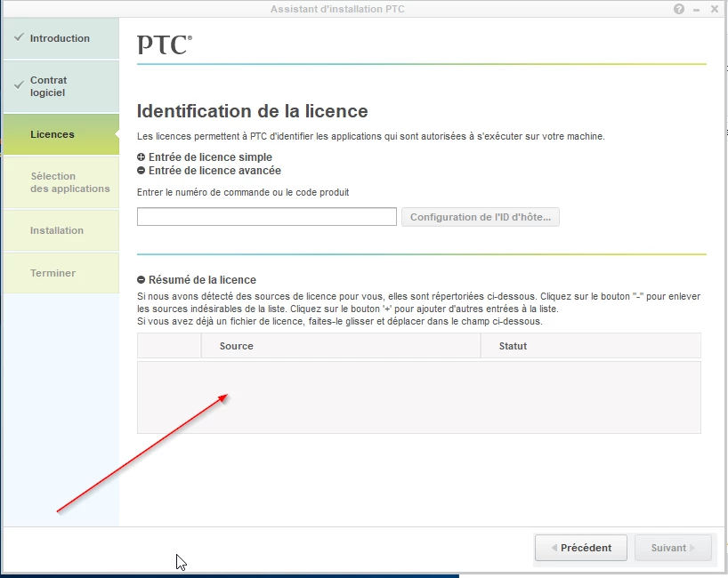
Task: Select the Licences step
Action: [x=61, y=134]
